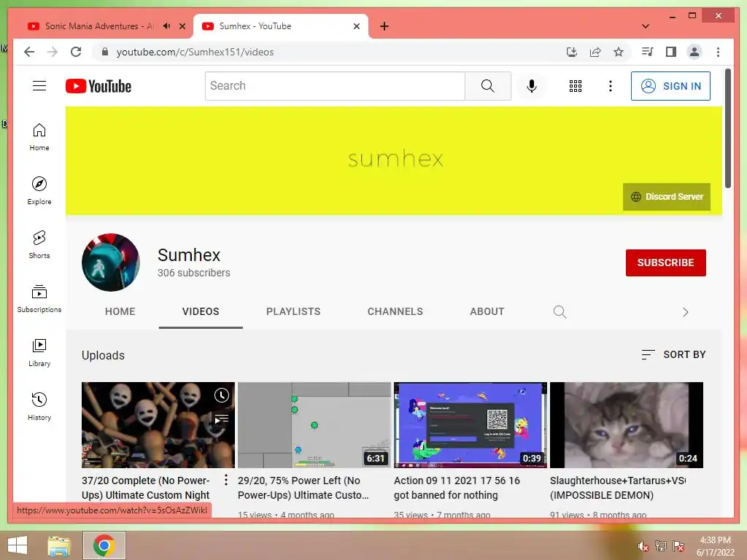Open the 37/20 Complete video title
Image resolution: width=747 pixels, height=560 pixels.
pyautogui.click(x=145, y=488)
